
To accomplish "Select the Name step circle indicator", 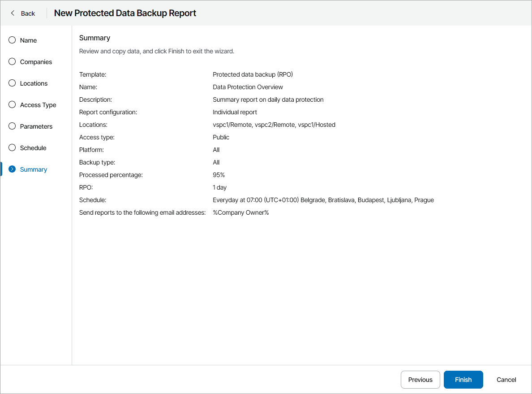I will coord(12,40).
